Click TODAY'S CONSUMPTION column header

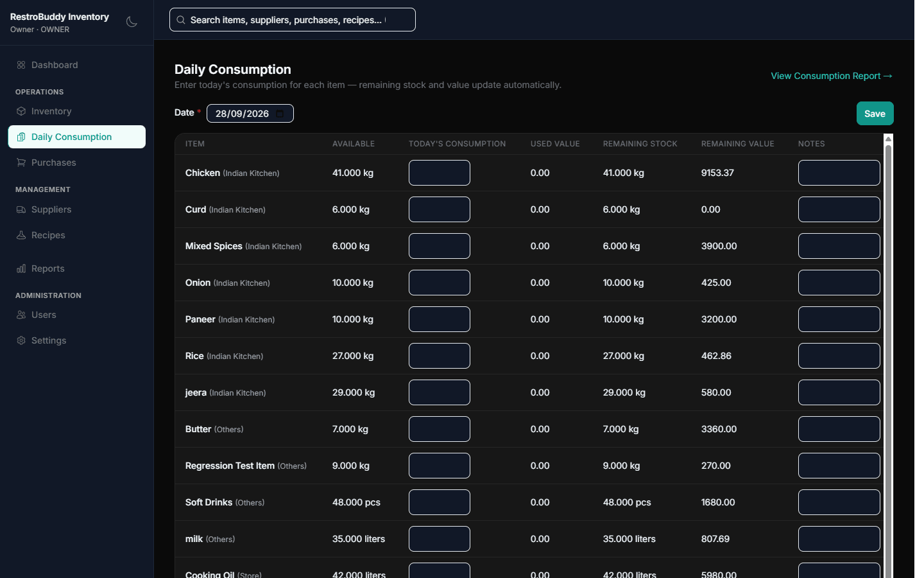457,144
